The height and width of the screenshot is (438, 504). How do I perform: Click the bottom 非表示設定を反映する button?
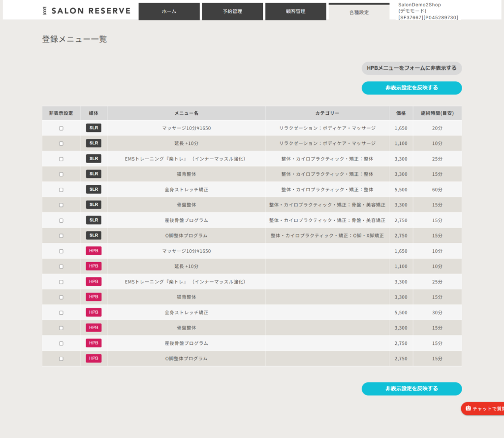pos(411,389)
